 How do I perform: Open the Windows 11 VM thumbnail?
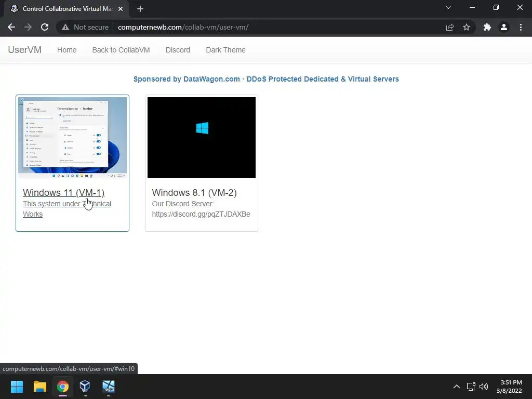(x=73, y=137)
